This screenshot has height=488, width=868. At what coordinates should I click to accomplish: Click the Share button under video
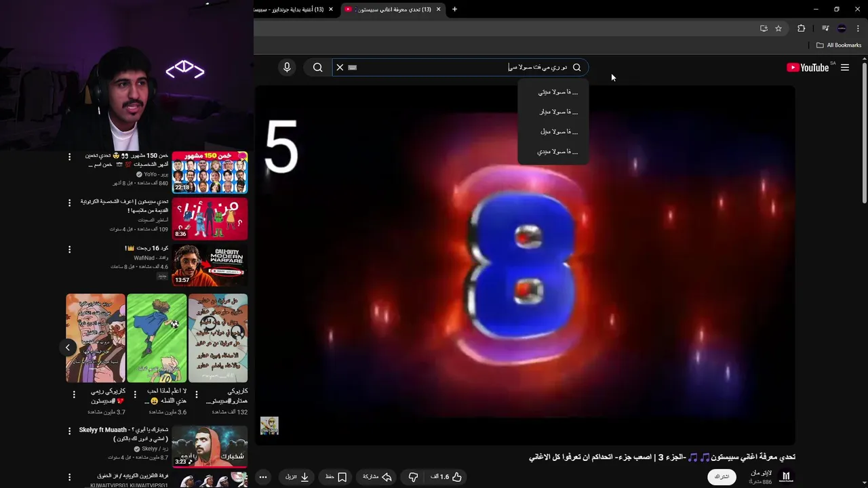377,477
